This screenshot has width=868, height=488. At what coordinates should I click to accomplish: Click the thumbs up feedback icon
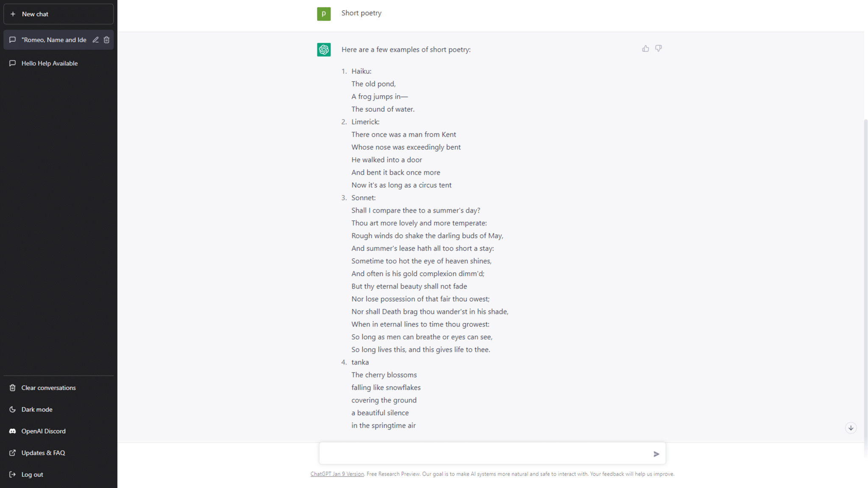[x=645, y=49]
